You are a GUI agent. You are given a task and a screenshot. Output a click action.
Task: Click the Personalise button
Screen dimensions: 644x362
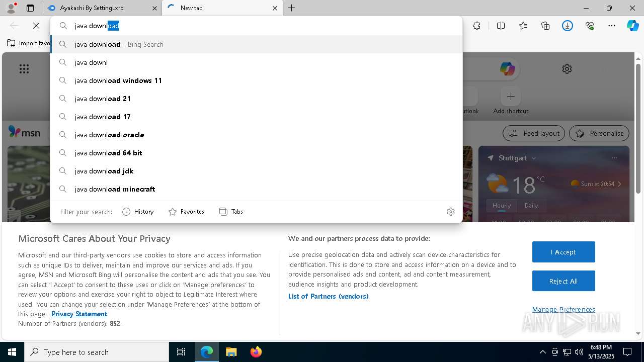[599, 133]
